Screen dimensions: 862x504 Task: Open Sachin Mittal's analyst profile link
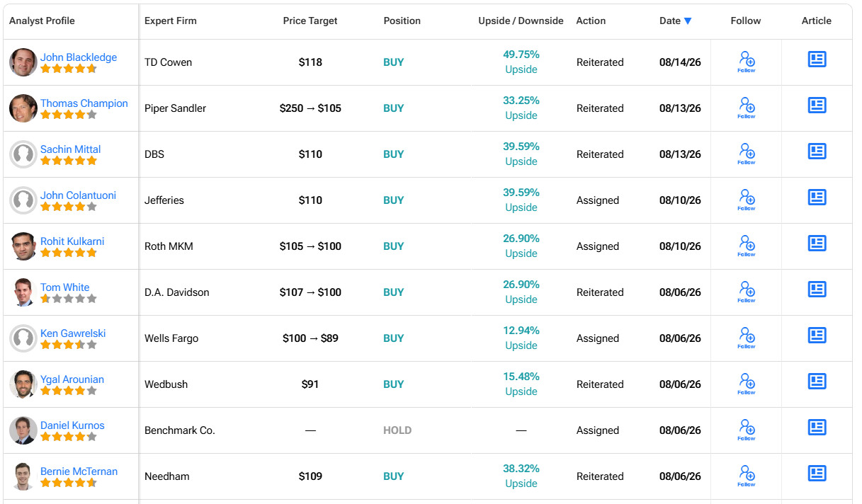click(70, 149)
